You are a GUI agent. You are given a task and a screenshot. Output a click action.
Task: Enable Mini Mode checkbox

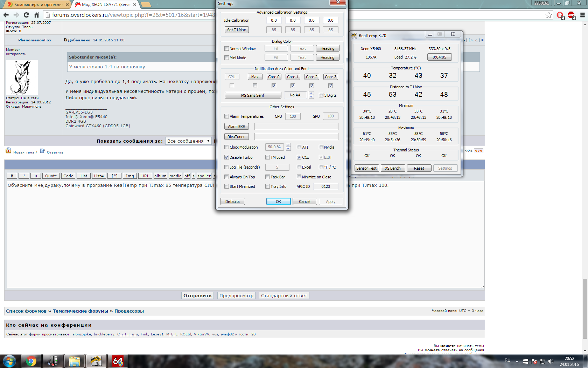click(x=226, y=58)
